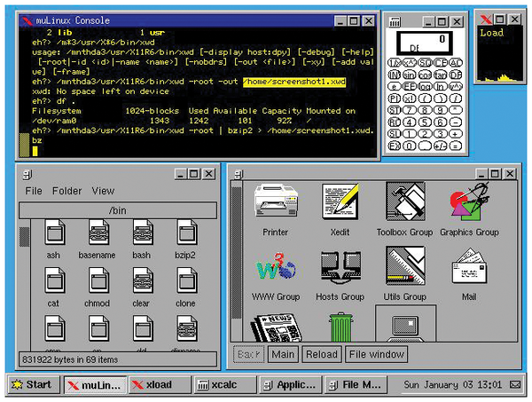Click 'xwd: No space left on device' line

[x=100, y=91]
